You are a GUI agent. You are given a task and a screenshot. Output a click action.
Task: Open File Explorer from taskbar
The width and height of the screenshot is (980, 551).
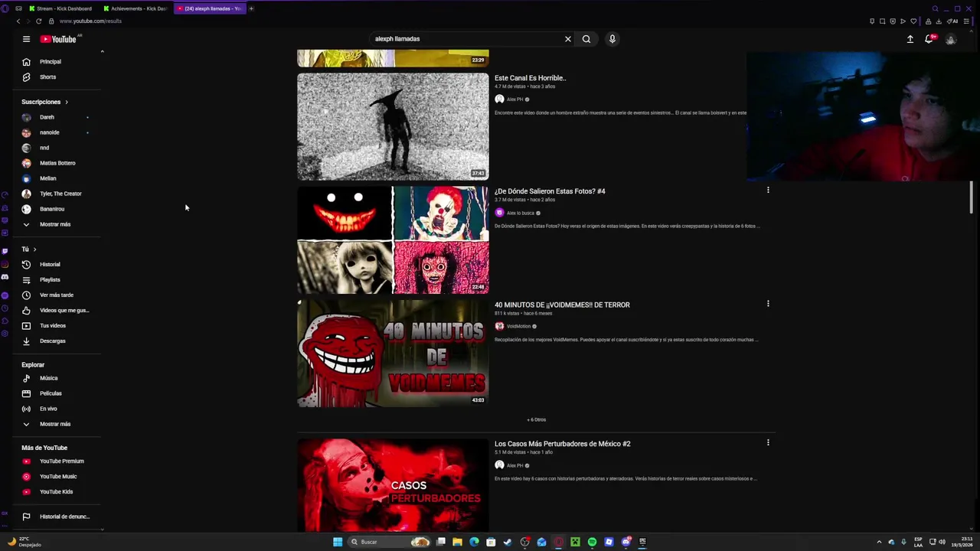coord(457,542)
